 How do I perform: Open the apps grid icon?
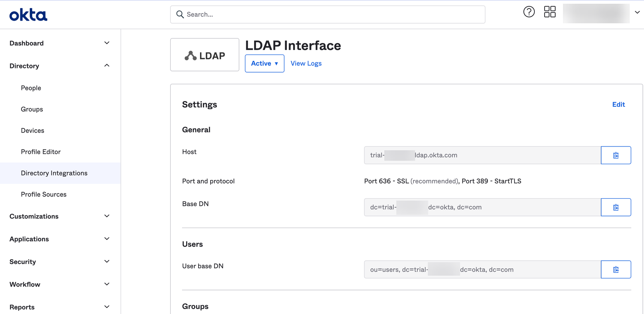(550, 12)
